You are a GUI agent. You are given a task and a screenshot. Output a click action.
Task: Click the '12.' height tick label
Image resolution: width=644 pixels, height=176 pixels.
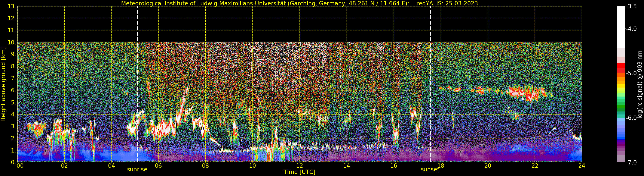pos(12,18)
